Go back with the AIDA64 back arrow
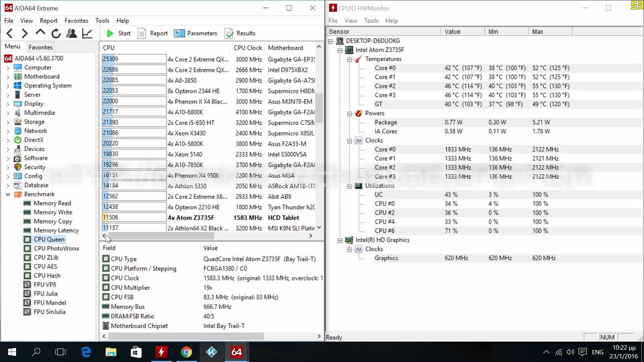The image size is (644, 362). (x=10, y=33)
